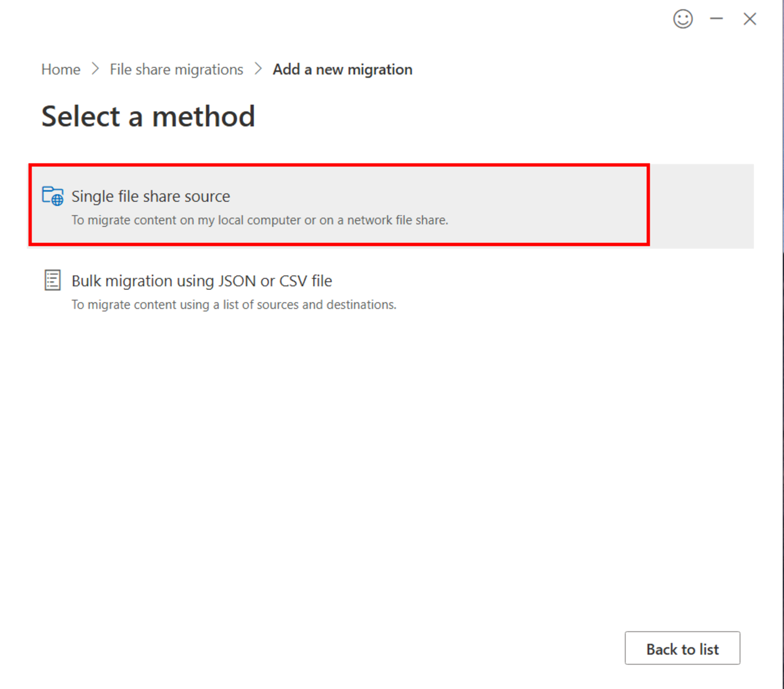784x689 pixels.
Task: Select the Single file share source method
Action: [x=151, y=196]
